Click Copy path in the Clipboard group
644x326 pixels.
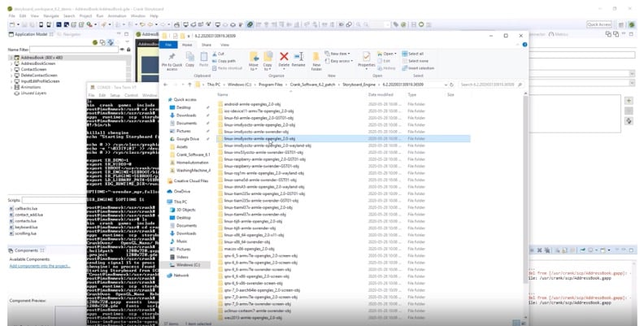pyautogui.click(x=224, y=61)
